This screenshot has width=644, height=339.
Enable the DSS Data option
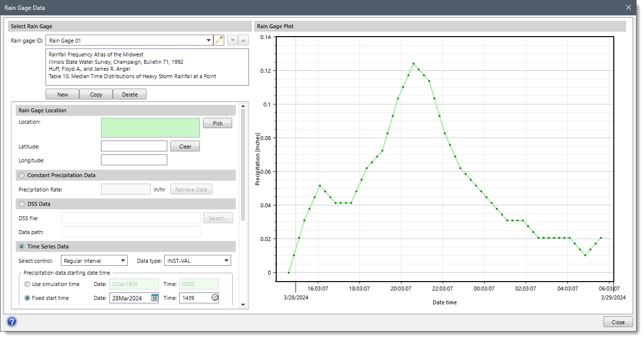point(21,203)
